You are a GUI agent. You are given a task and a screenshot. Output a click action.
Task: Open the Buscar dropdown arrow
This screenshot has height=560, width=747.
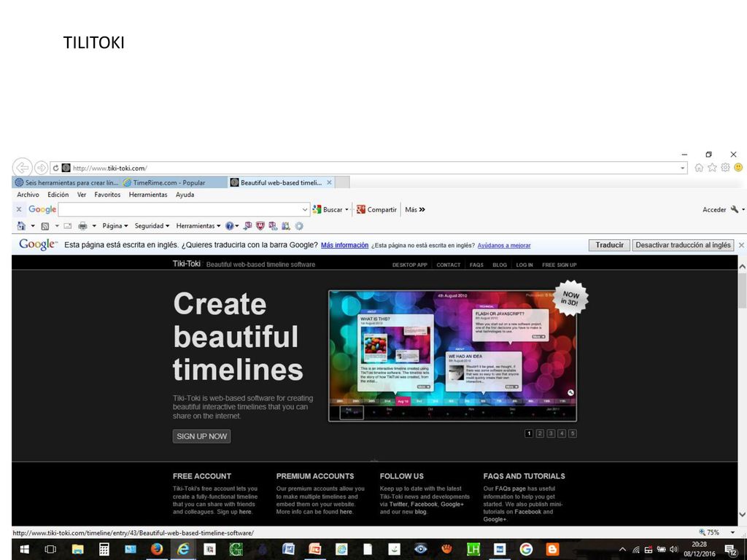[x=347, y=209]
